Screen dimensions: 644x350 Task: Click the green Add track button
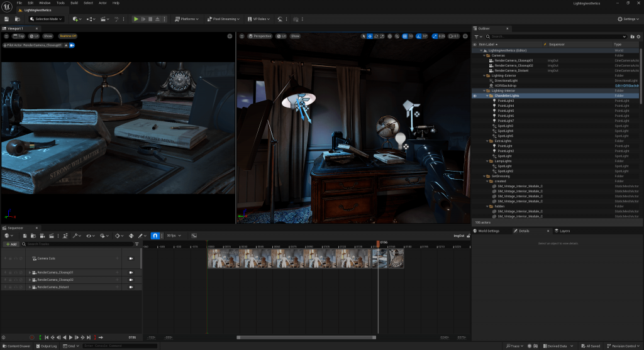click(11, 244)
